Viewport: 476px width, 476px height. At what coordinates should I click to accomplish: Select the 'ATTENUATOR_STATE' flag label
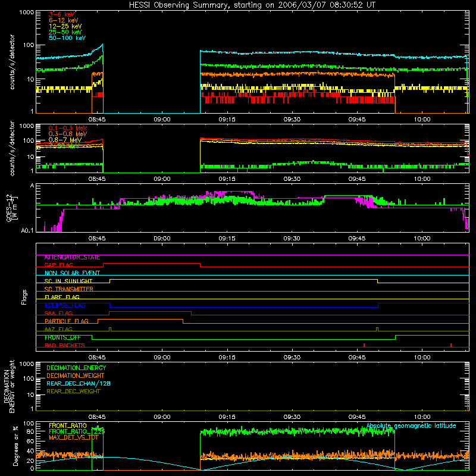[x=72, y=258]
